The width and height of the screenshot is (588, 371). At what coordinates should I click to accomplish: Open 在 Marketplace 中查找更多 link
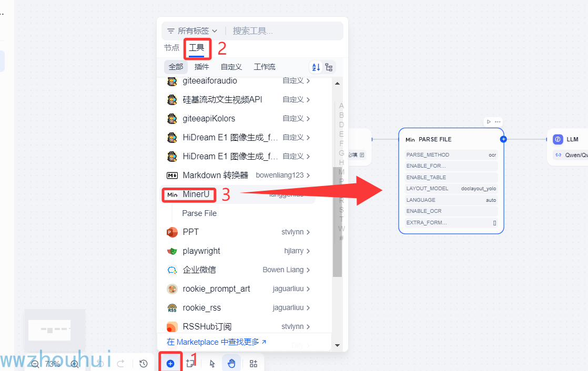click(x=216, y=342)
